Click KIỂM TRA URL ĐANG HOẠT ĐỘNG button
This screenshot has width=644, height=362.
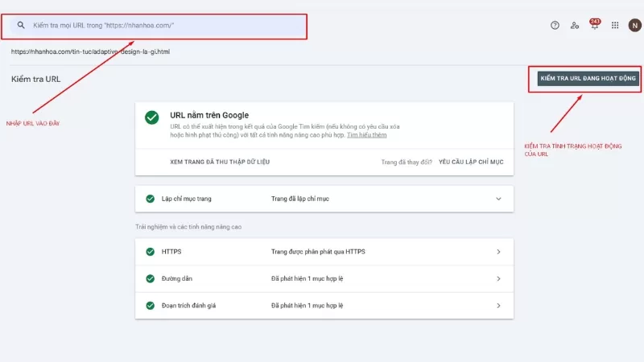pyautogui.click(x=588, y=78)
